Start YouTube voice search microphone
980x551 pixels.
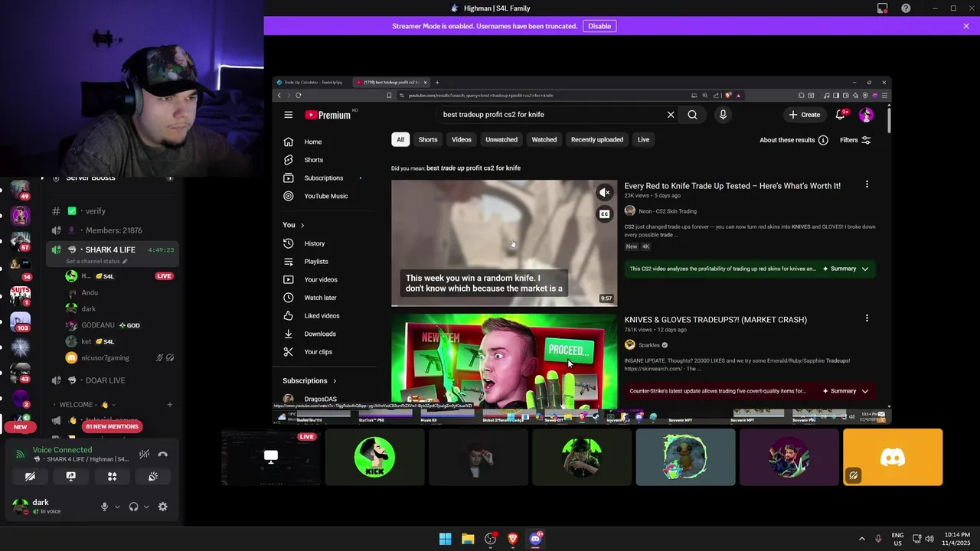click(x=723, y=115)
